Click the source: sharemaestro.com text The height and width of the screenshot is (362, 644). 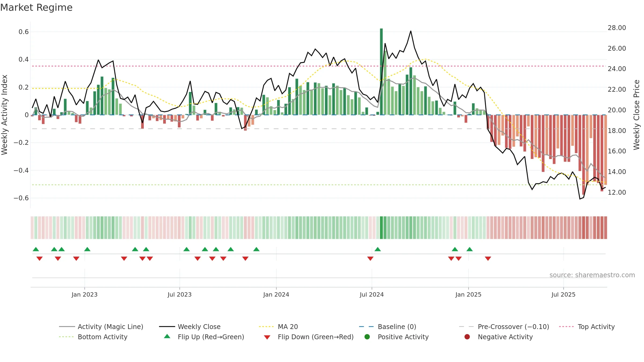click(x=592, y=275)
